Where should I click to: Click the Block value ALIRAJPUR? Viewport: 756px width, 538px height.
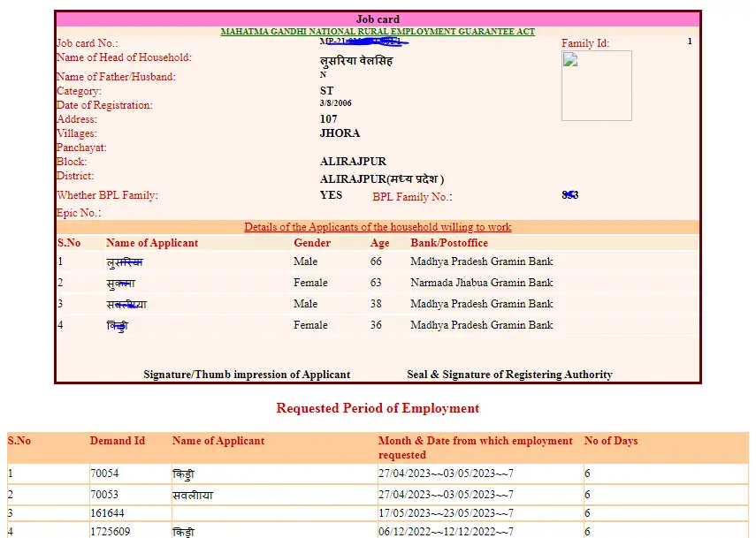click(353, 162)
